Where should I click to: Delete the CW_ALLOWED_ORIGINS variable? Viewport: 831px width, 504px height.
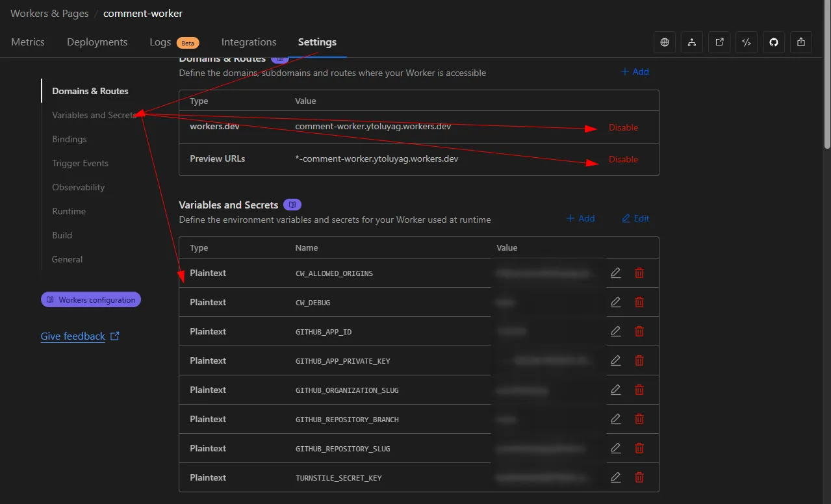tap(639, 273)
